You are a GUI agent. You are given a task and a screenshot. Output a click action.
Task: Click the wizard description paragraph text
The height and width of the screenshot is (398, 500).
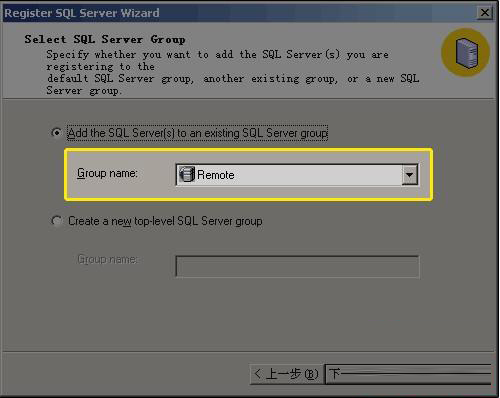tap(233, 72)
